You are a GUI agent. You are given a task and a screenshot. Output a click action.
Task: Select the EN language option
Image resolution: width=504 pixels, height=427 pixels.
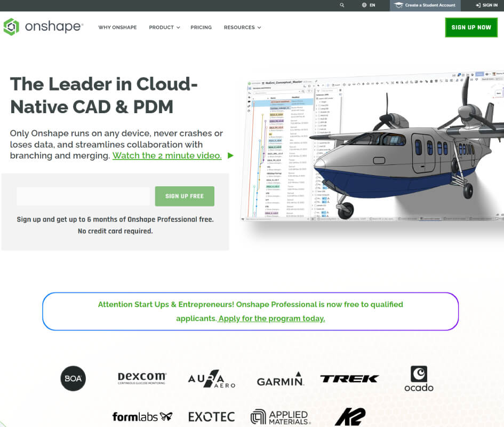(372, 5)
